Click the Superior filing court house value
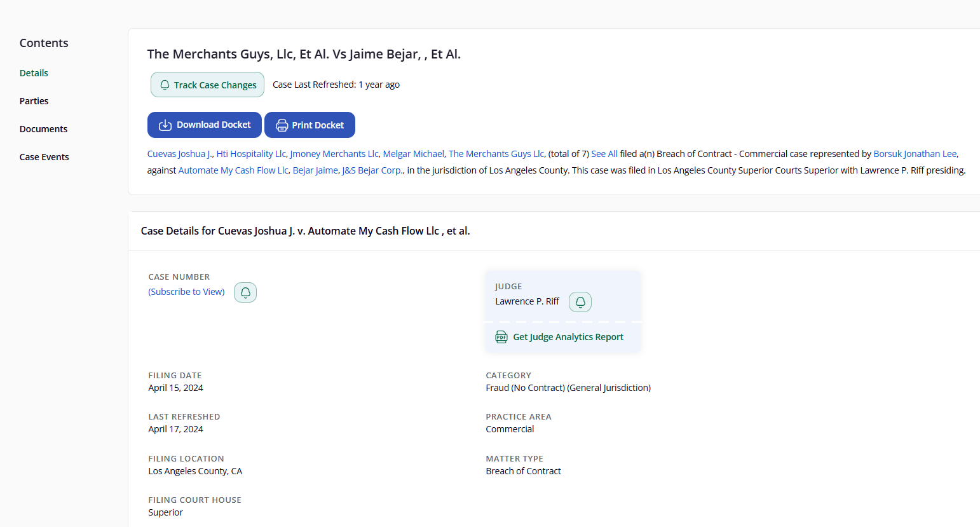The width and height of the screenshot is (980, 527). (x=165, y=512)
